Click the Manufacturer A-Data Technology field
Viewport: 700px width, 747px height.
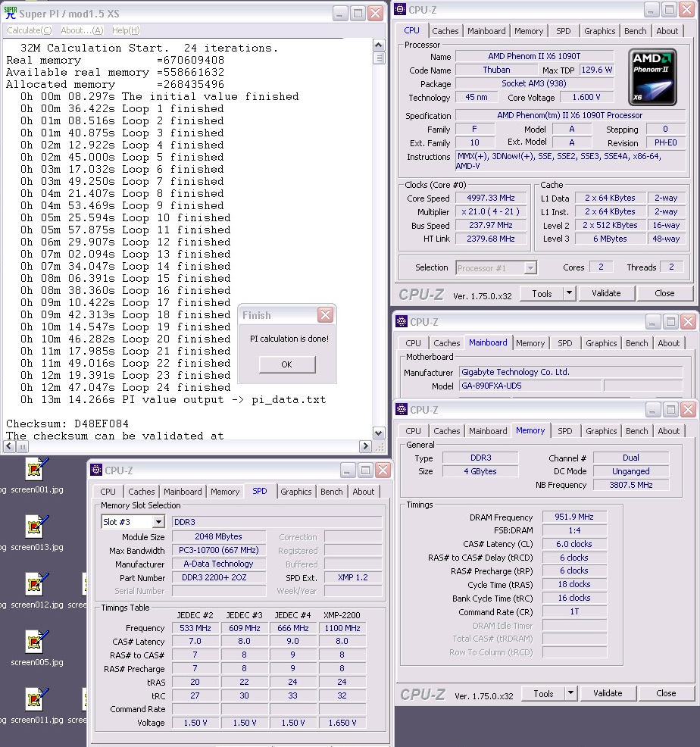[x=219, y=564]
